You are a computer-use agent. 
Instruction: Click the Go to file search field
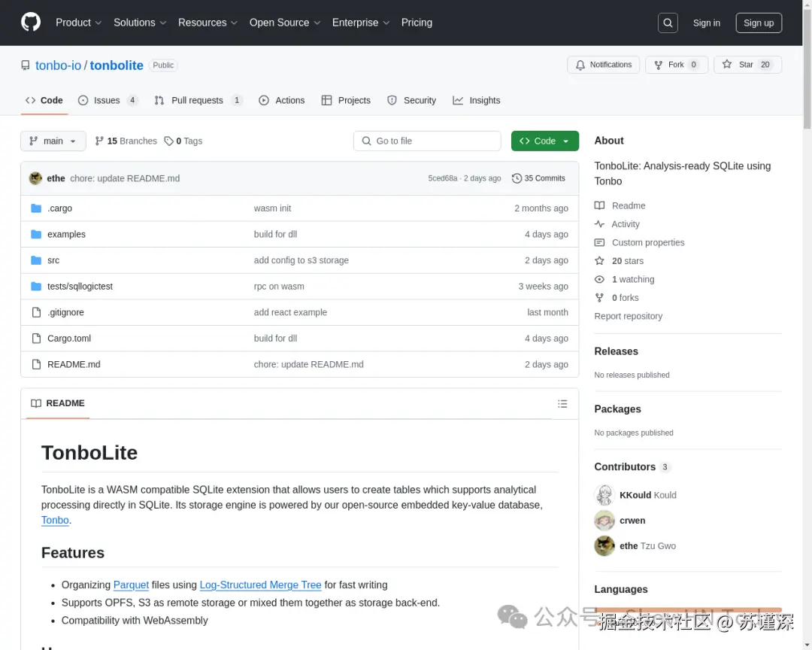click(x=427, y=141)
